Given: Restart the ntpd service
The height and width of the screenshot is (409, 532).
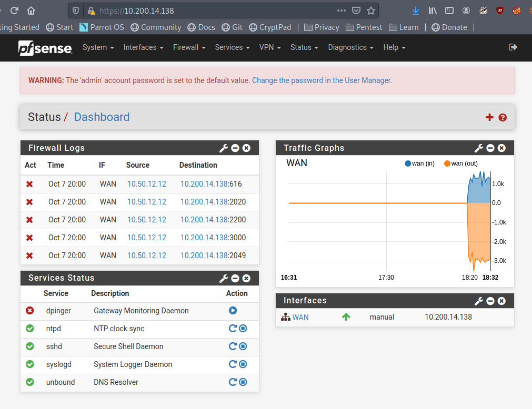Looking at the screenshot, I should [233, 329].
